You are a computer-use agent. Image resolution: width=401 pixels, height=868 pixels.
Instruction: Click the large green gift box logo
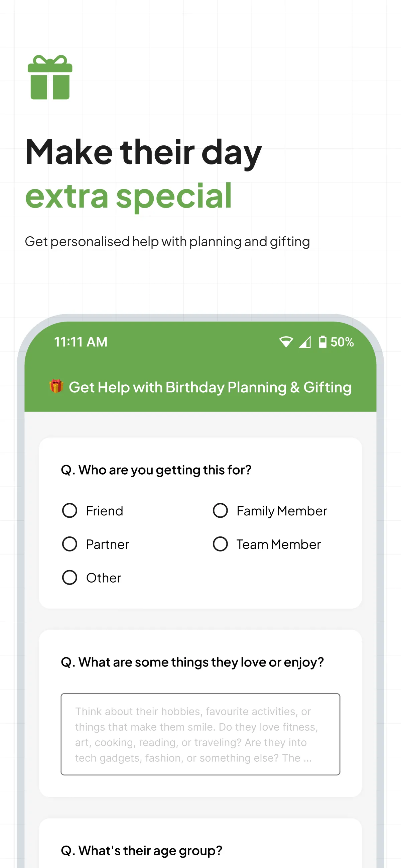click(x=50, y=77)
